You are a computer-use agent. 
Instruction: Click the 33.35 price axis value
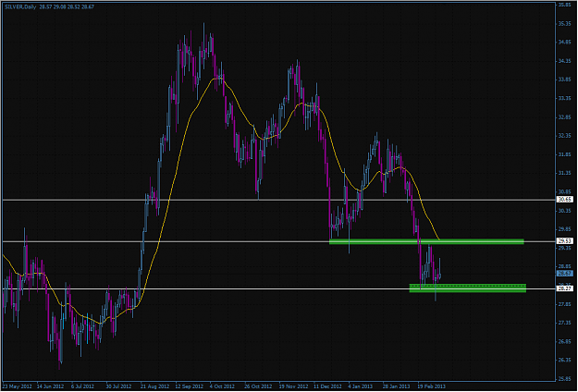[565, 98]
